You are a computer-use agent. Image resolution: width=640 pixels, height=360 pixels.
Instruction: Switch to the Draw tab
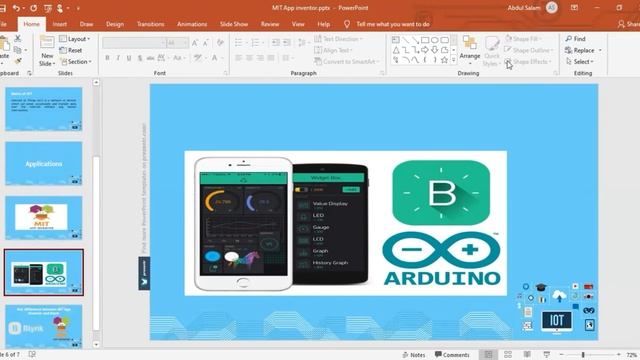[86, 24]
